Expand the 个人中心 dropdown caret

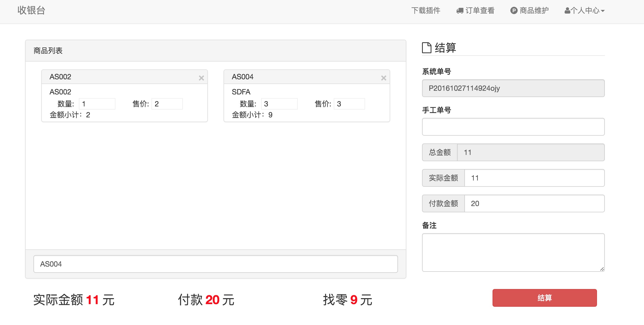(x=603, y=11)
